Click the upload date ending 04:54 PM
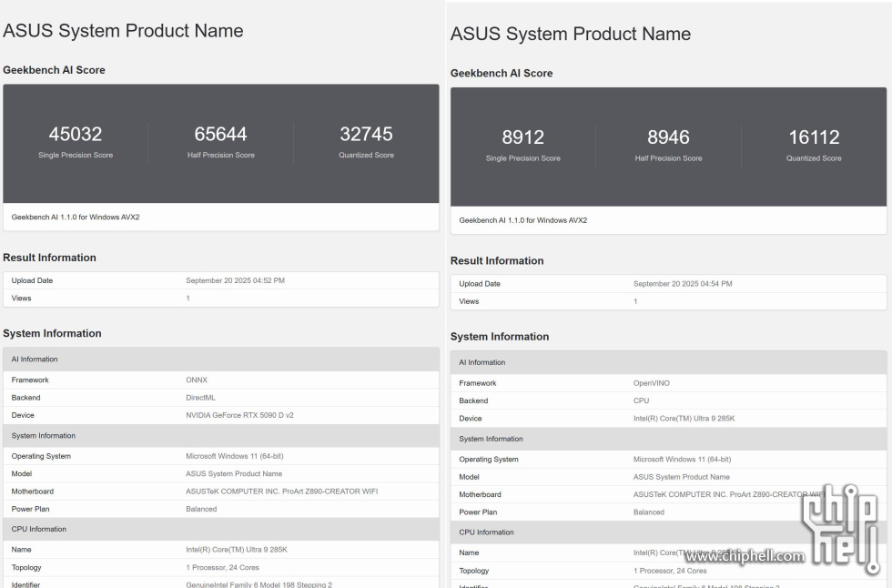This screenshot has height=588, width=892. click(x=683, y=284)
